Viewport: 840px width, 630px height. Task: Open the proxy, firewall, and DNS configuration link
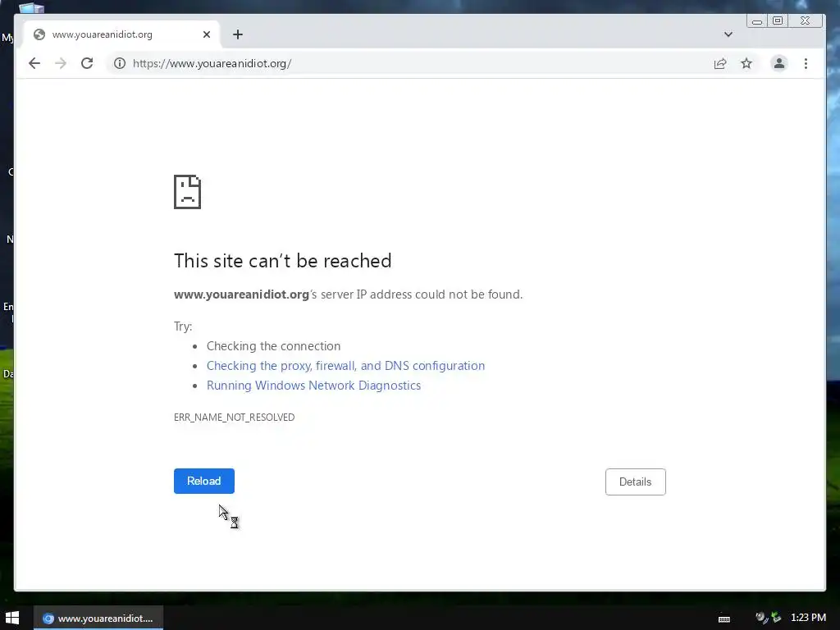pos(345,365)
